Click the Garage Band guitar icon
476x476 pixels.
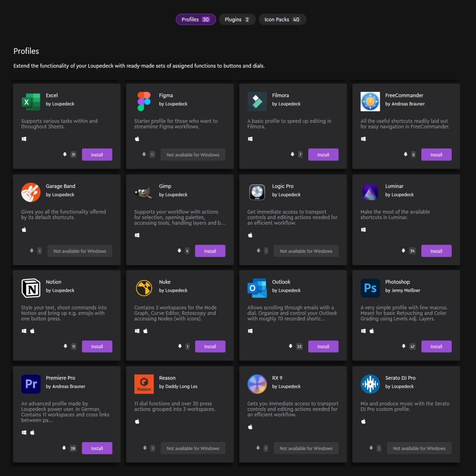pos(31,193)
